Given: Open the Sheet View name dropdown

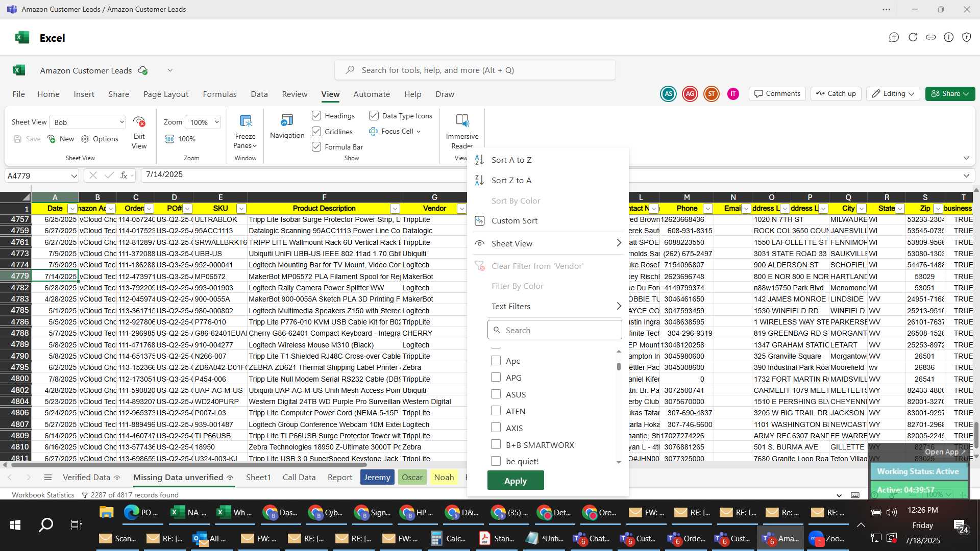Looking at the screenshot, I should [x=121, y=122].
